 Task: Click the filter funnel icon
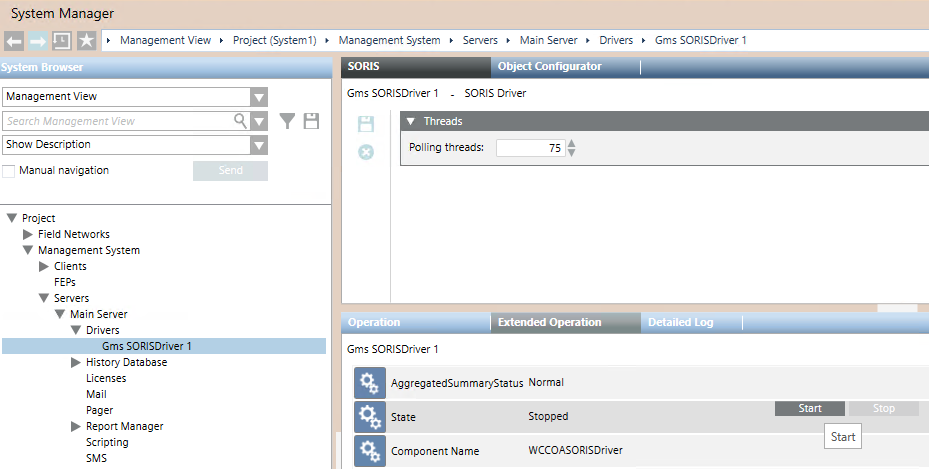click(x=287, y=121)
